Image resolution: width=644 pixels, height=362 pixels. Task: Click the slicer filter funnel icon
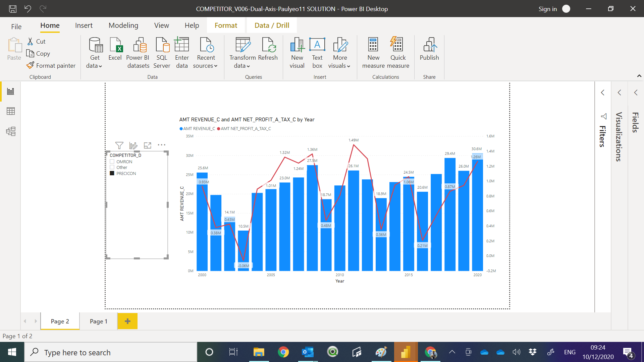point(119,145)
